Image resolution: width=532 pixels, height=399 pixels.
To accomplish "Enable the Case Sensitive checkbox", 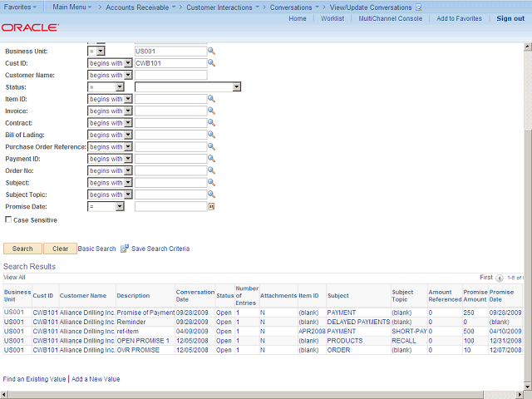I will click(x=8, y=220).
